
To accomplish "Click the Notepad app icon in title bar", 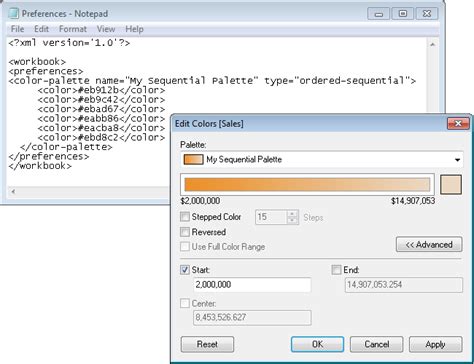I will (13, 14).
